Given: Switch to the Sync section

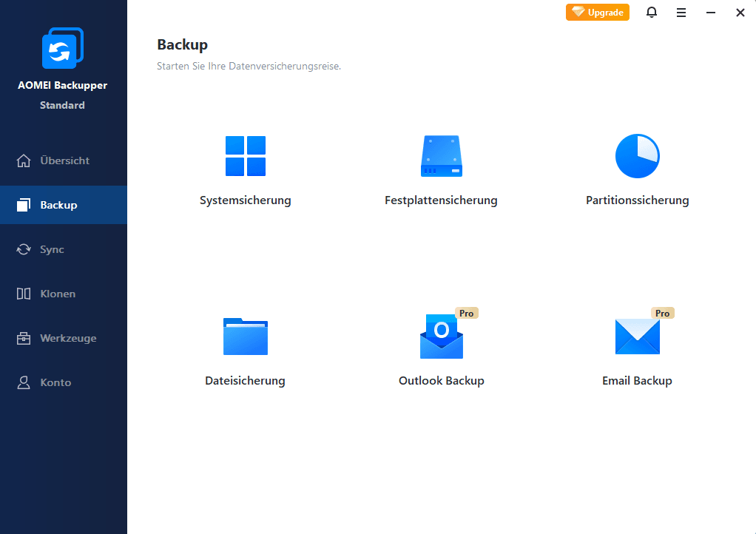Looking at the screenshot, I should point(52,249).
